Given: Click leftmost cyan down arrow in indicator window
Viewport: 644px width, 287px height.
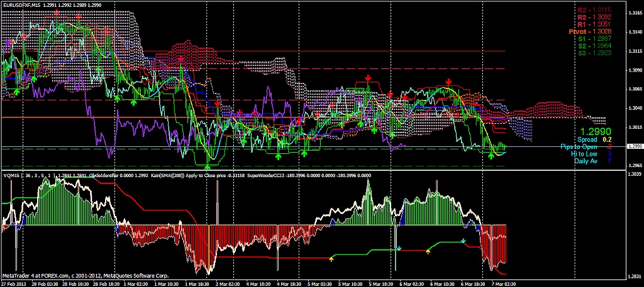Looking at the screenshot, I should [x=398, y=249].
